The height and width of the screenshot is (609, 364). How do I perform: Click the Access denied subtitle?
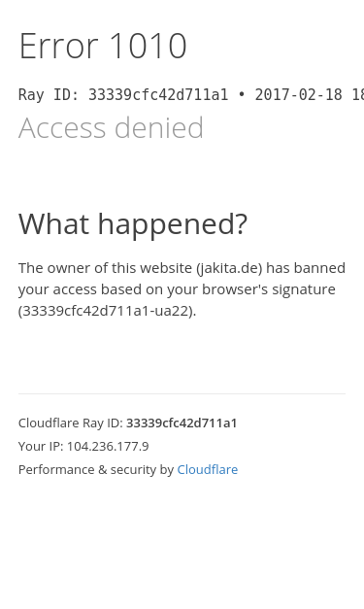pyautogui.click(x=111, y=128)
